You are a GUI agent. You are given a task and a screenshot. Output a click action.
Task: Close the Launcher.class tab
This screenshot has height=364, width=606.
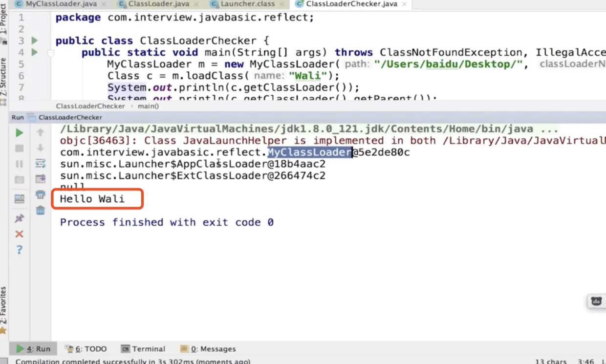click(283, 4)
